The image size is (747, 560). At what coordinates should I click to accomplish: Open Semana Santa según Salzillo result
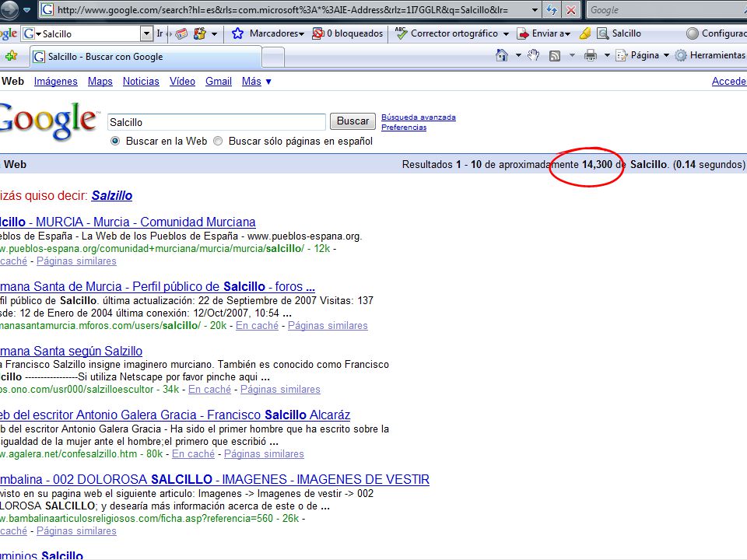[71, 352]
